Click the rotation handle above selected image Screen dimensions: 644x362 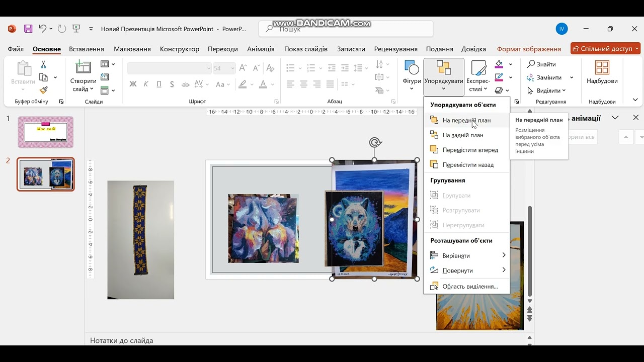pyautogui.click(x=375, y=142)
